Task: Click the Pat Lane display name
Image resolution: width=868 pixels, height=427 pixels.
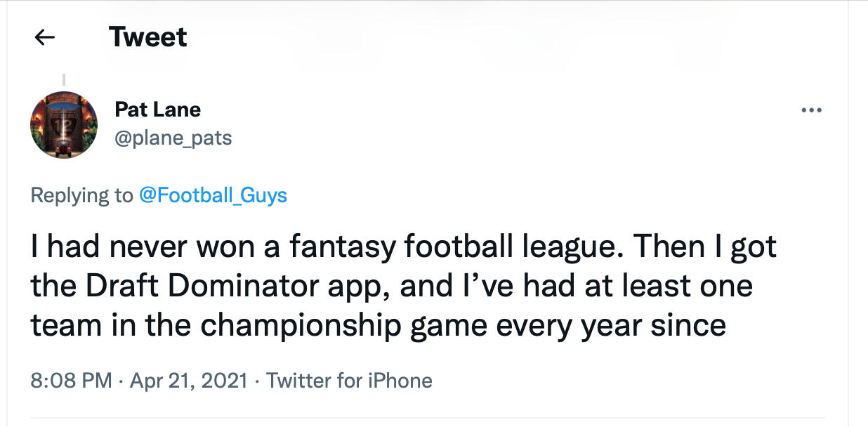Action: (157, 110)
